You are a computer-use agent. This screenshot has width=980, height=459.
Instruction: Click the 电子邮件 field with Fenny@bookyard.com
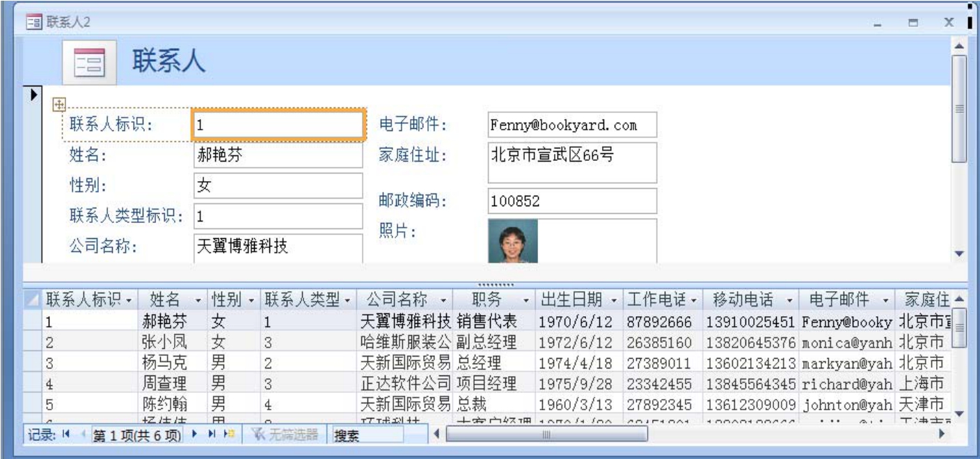point(571,125)
